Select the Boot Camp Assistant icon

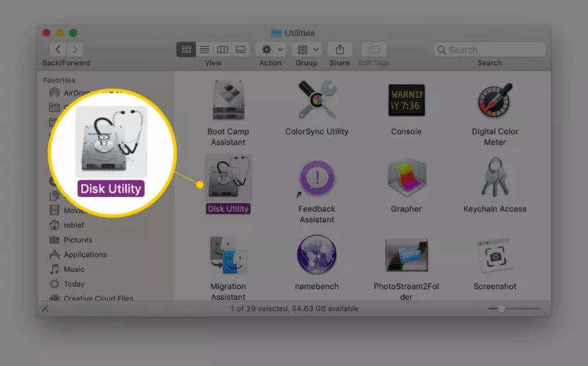[228, 101]
